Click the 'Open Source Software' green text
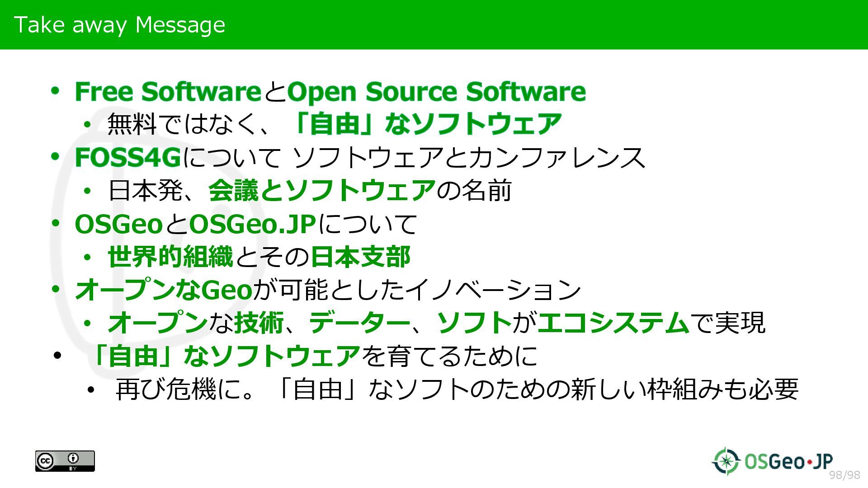The width and height of the screenshot is (868, 488). pyautogui.click(x=436, y=92)
